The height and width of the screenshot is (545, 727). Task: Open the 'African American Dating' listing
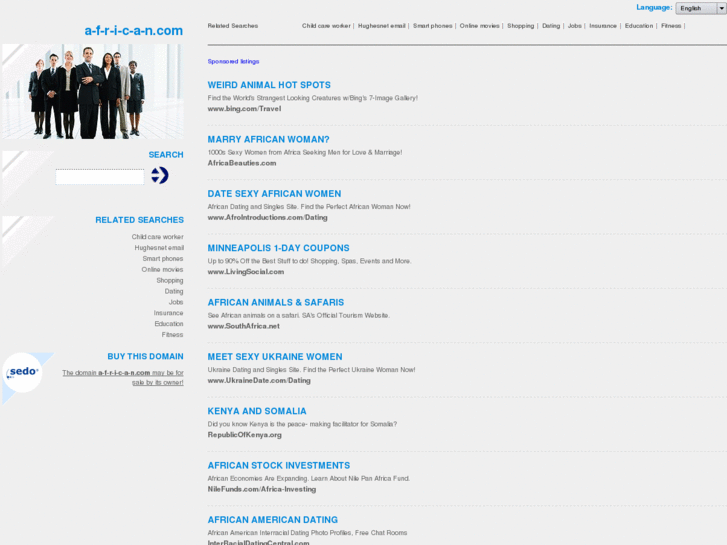point(273,519)
